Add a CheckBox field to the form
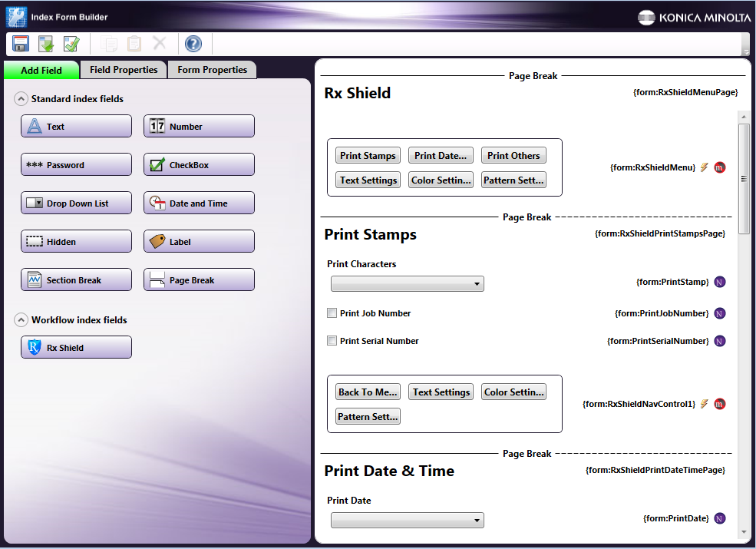 point(199,165)
